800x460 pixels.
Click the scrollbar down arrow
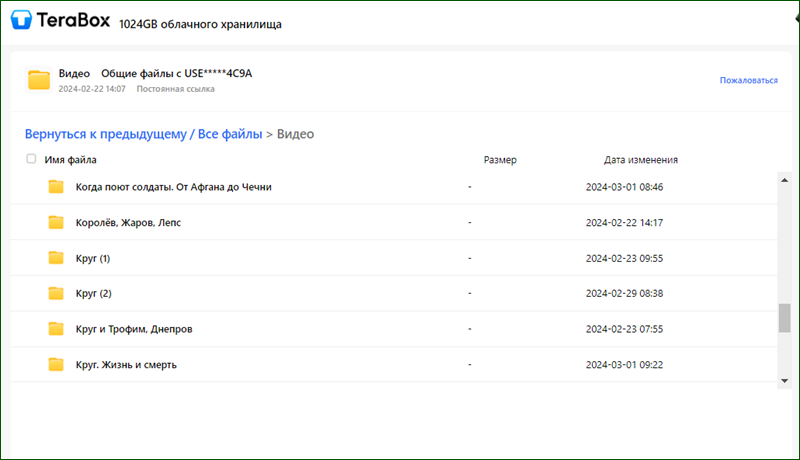tap(784, 380)
